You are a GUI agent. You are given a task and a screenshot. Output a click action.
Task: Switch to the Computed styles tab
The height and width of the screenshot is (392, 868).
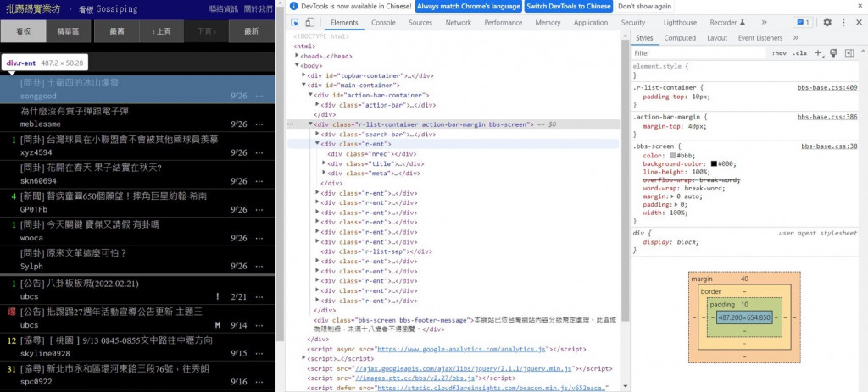pos(680,38)
